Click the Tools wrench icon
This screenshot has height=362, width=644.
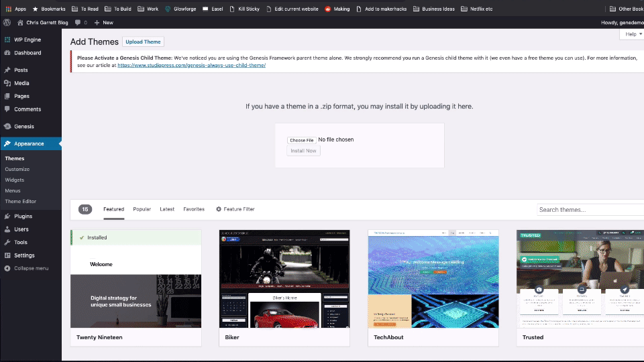[x=7, y=243]
